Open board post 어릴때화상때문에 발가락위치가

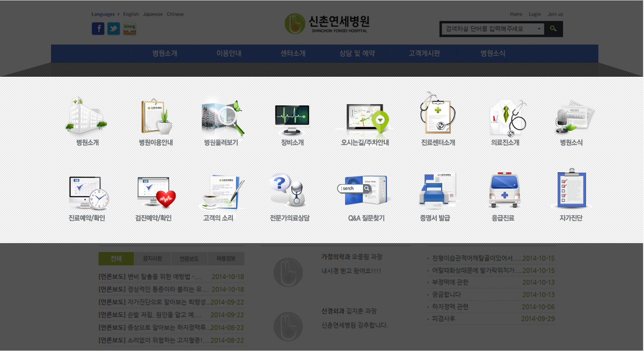[x=477, y=270]
